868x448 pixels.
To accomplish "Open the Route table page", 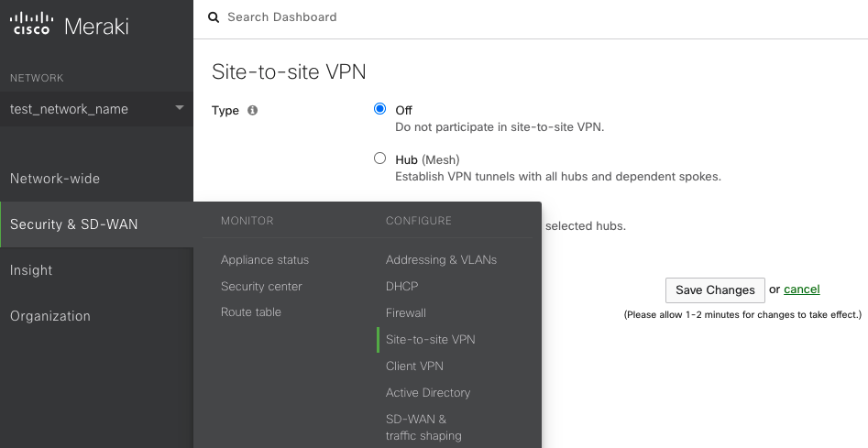I will [251, 312].
